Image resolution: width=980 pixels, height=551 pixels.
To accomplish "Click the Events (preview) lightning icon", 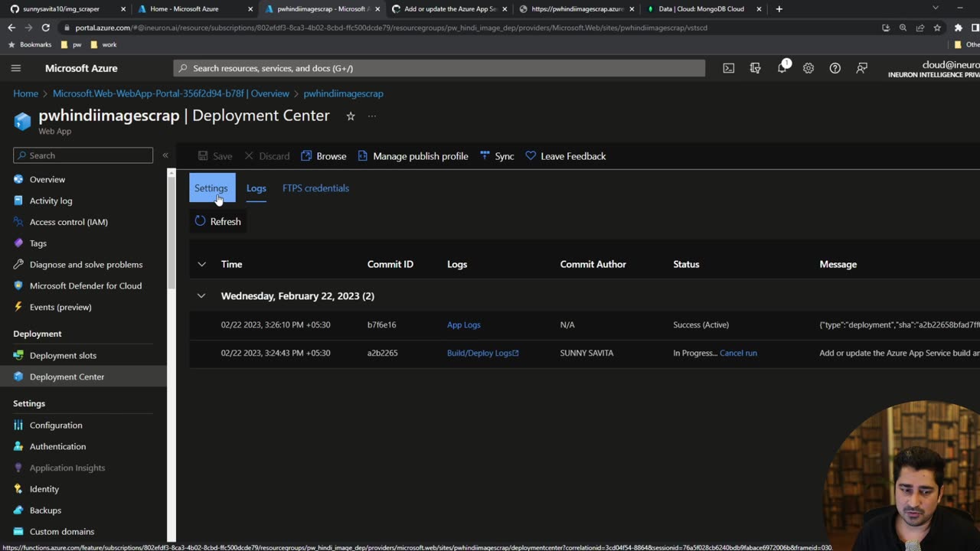I will click(18, 307).
